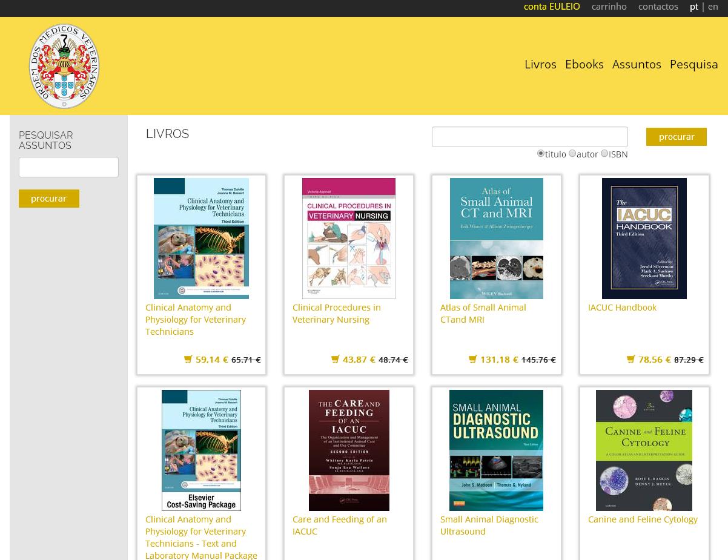Select the autor radio button
This screenshot has width=728, height=560.
[572, 154]
